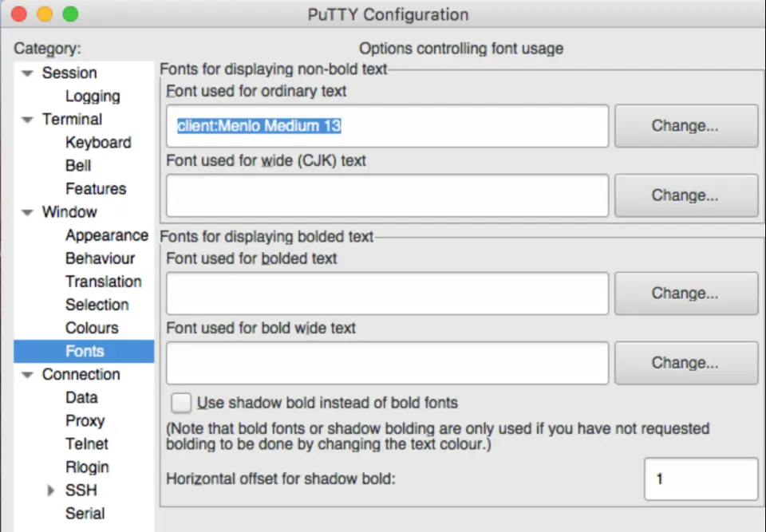Screen dimensions: 766x532
Task: Open Data settings
Action: pyautogui.click(x=81, y=398)
